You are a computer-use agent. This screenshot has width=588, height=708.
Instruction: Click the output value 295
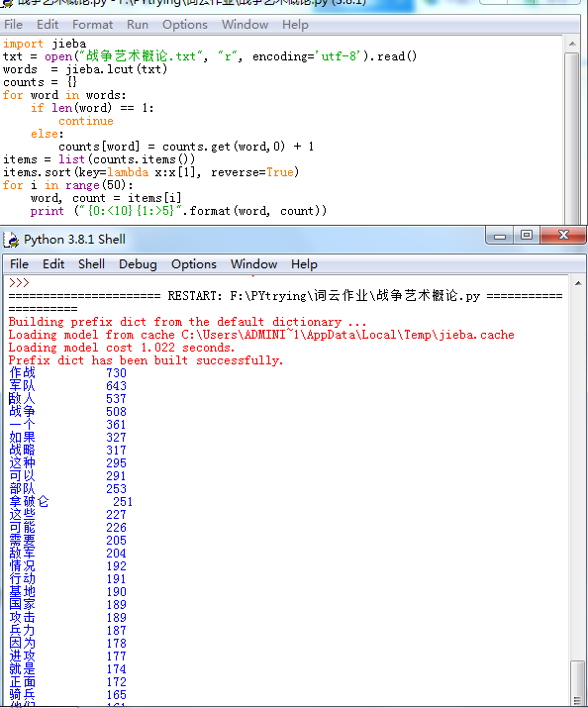click(x=116, y=463)
